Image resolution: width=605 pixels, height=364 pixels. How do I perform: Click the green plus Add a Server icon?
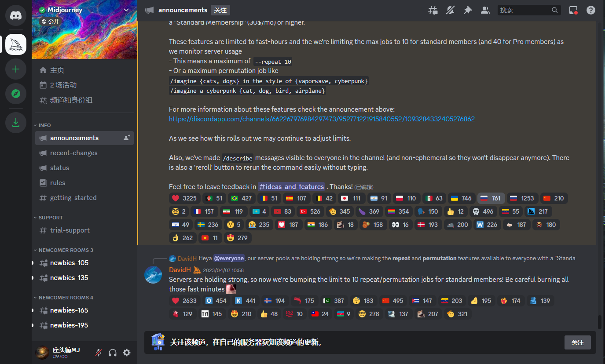(x=16, y=69)
